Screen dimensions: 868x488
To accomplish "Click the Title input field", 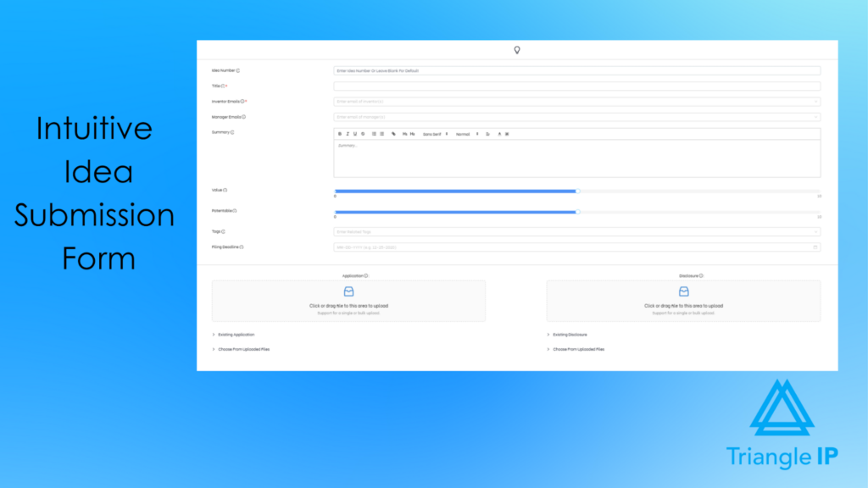I will 576,86.
